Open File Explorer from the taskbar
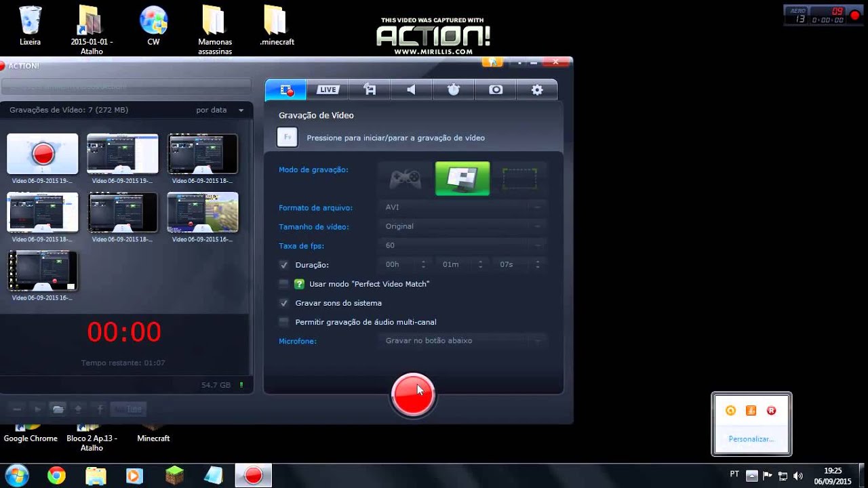This screenshot has height=488, width=868. pyautogui.click(x=96, y=476)
